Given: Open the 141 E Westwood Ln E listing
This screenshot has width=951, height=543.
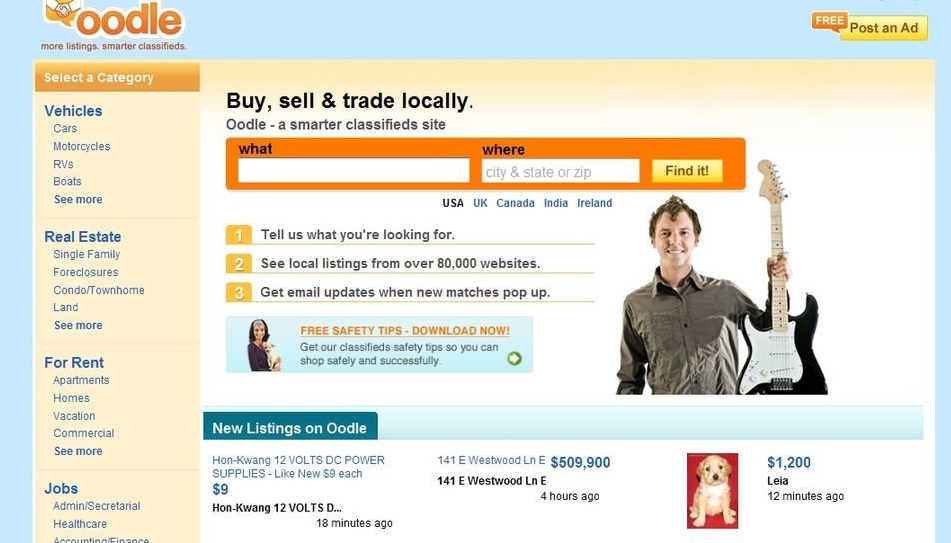Looking at the screenshot, I should pyautogui.click(x=491, y=460).
